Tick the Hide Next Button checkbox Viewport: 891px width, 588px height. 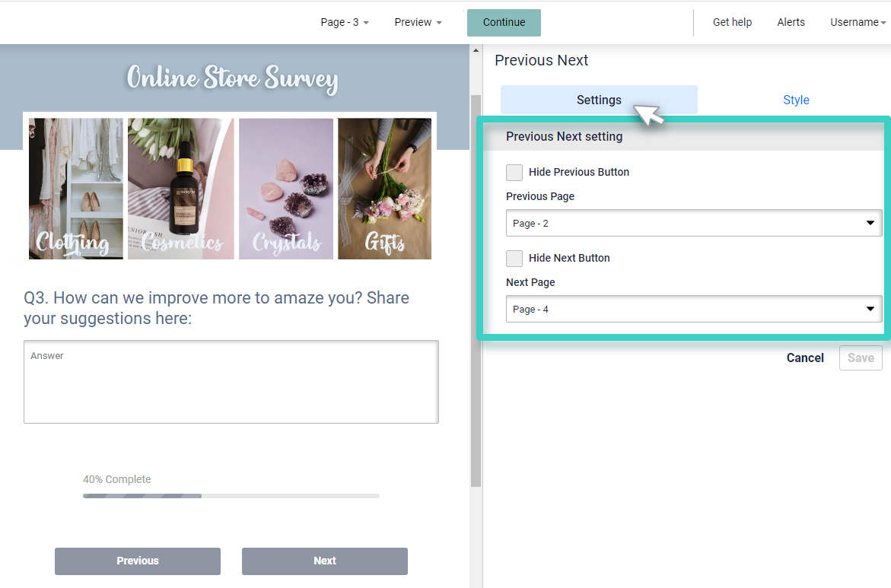click(514, 258)
